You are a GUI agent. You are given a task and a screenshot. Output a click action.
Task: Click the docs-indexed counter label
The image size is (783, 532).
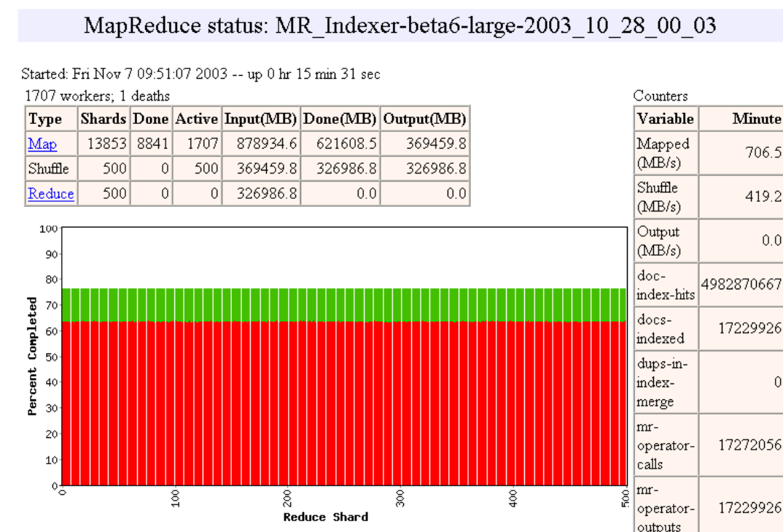pos(661,329)
